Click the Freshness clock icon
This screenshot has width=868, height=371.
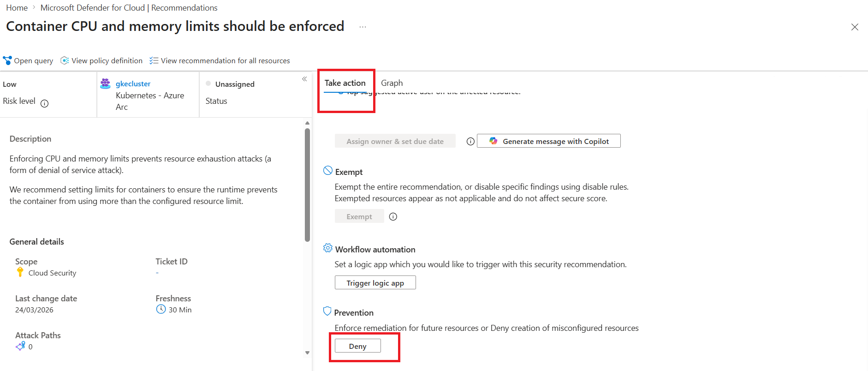pos(161,309)
